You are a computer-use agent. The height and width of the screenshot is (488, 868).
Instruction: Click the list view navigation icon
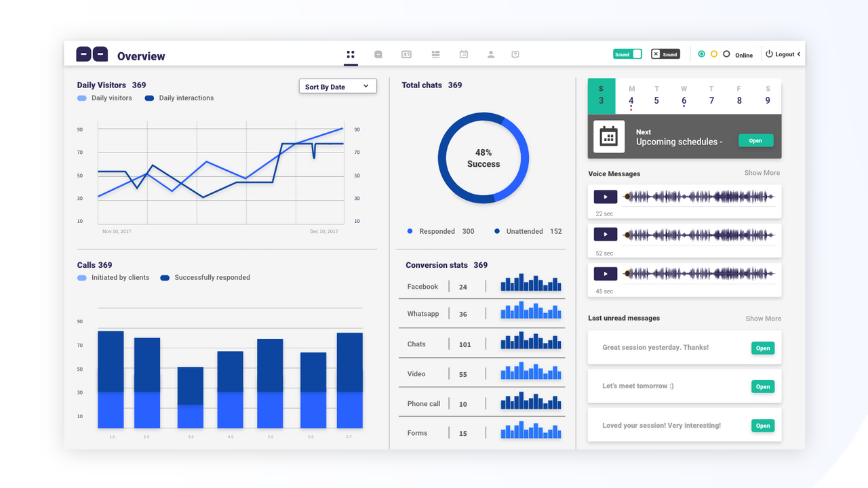(435, 54)
